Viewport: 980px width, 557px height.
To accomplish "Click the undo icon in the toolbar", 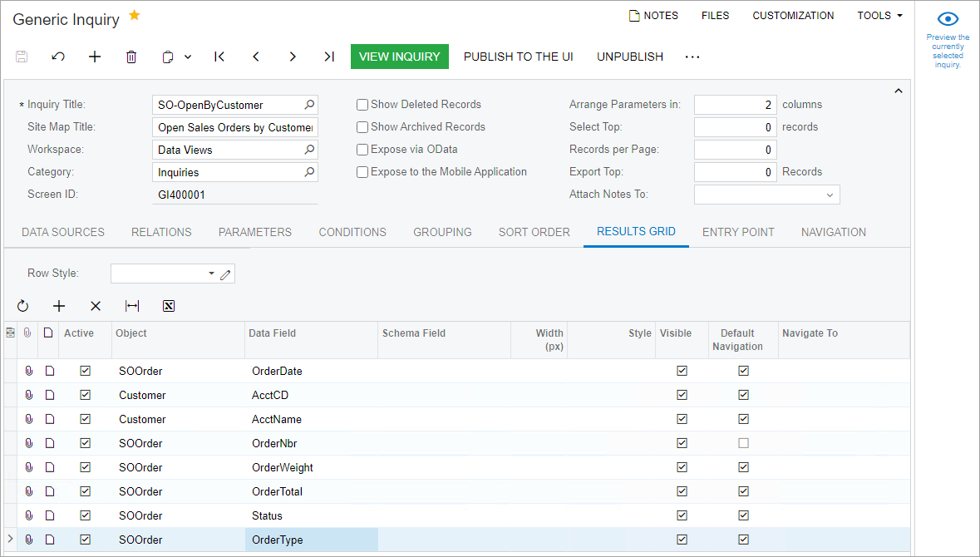I will click(58, 57).
